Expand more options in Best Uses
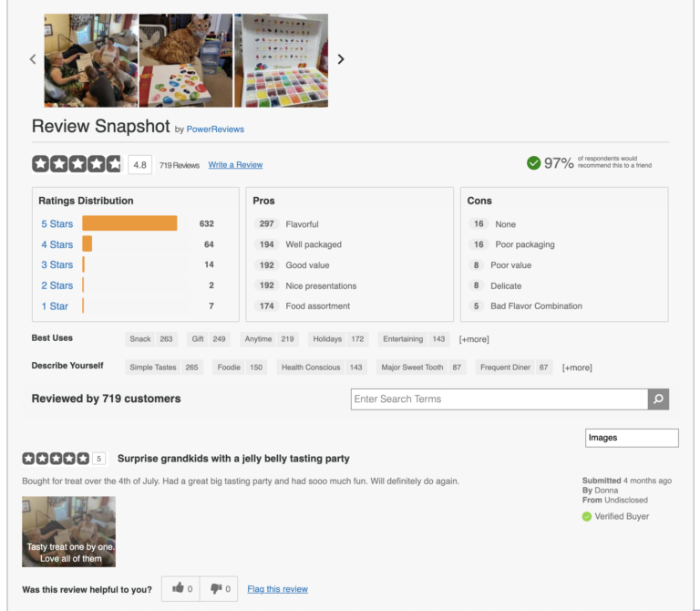 click(x=473, y=339)
